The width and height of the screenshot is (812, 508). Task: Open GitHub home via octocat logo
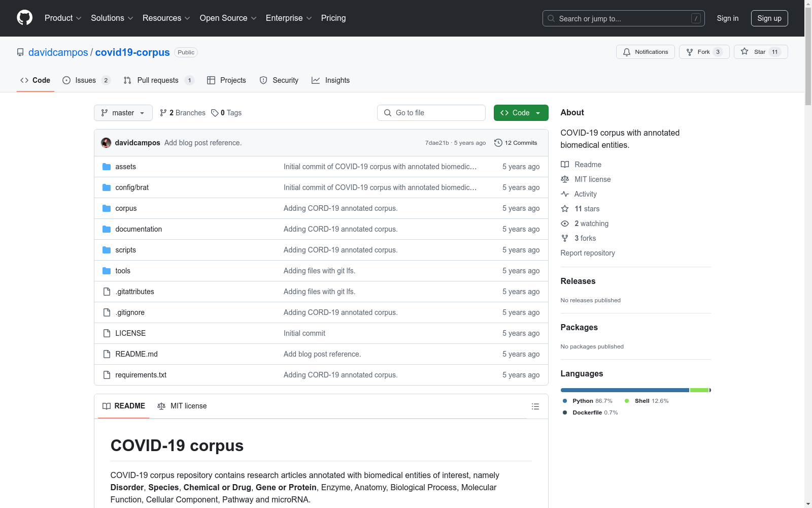point(24,18)
